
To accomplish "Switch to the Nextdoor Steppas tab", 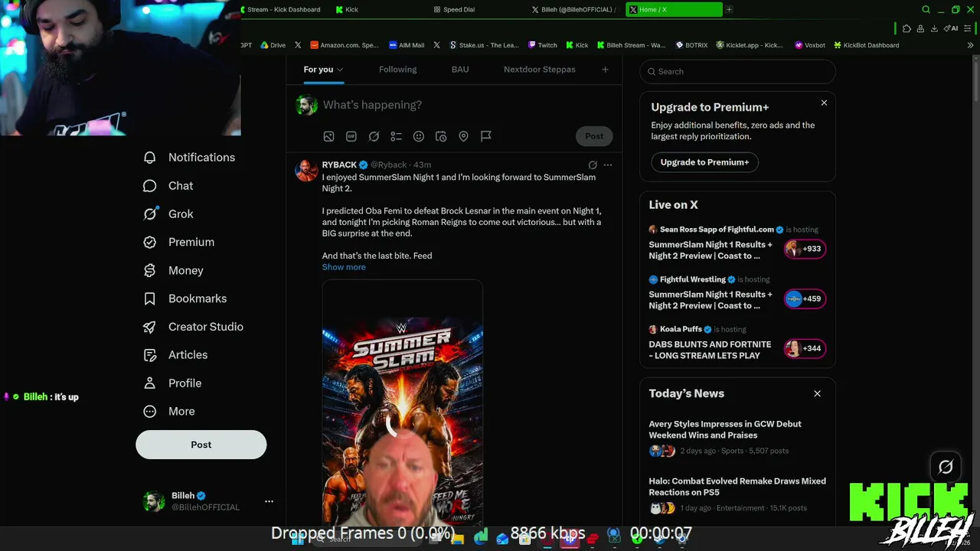I will click(x=540, y=70).
